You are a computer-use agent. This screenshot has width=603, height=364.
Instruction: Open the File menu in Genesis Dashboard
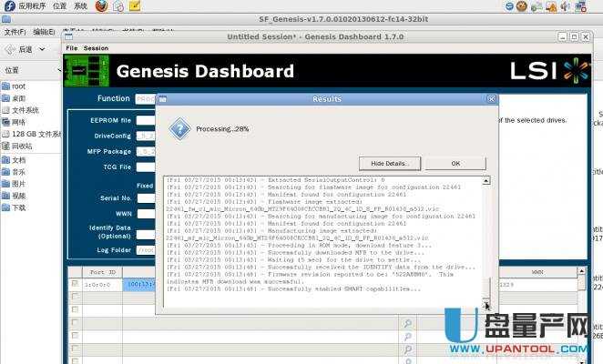point(71,47)
